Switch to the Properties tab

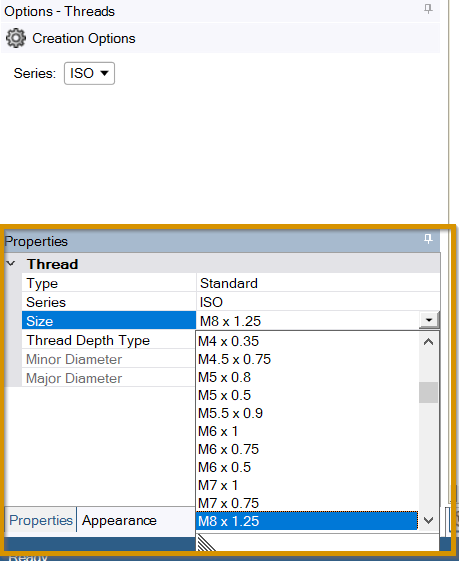pos(41,520)
